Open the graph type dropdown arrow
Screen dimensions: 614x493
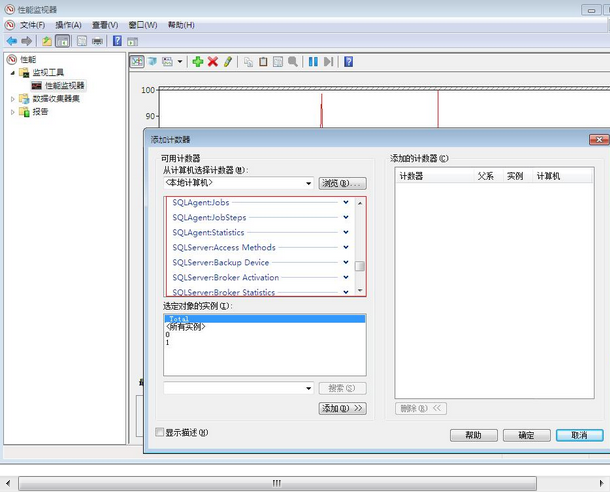180,61
